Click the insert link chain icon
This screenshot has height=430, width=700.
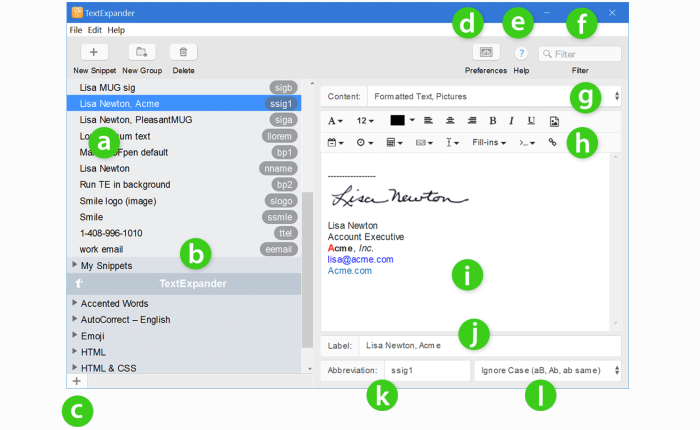pos(552,142)
